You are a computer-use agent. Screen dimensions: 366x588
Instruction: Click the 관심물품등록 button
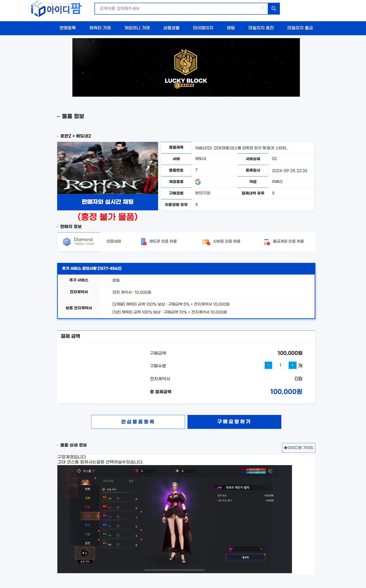(x=138, y=422)
